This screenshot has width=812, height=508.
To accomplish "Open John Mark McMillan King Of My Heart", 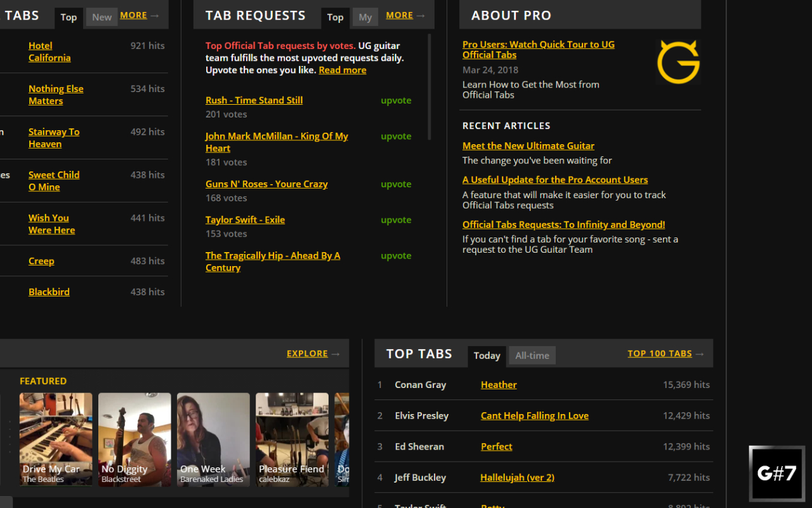I will (x=277, y=142).
